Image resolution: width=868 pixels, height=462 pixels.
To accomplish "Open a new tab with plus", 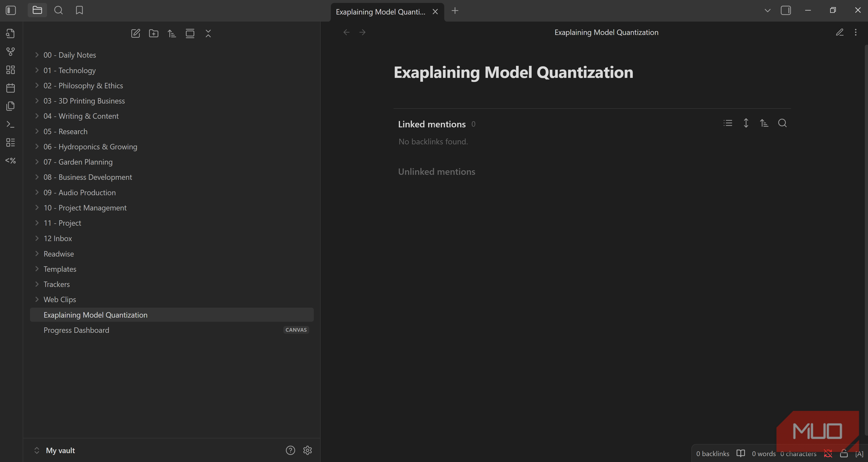I will (455, 11).
